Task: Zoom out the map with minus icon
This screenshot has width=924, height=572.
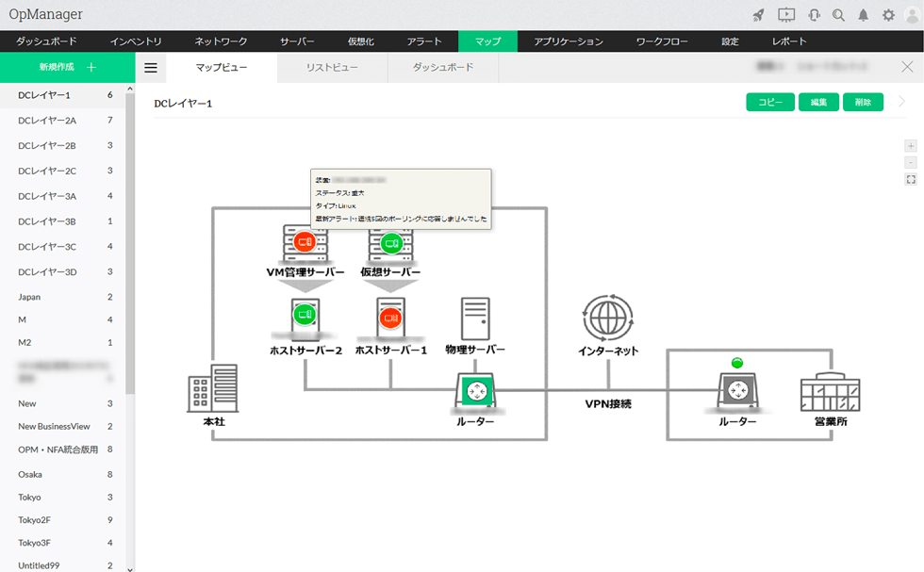Action: click(911, 162)
